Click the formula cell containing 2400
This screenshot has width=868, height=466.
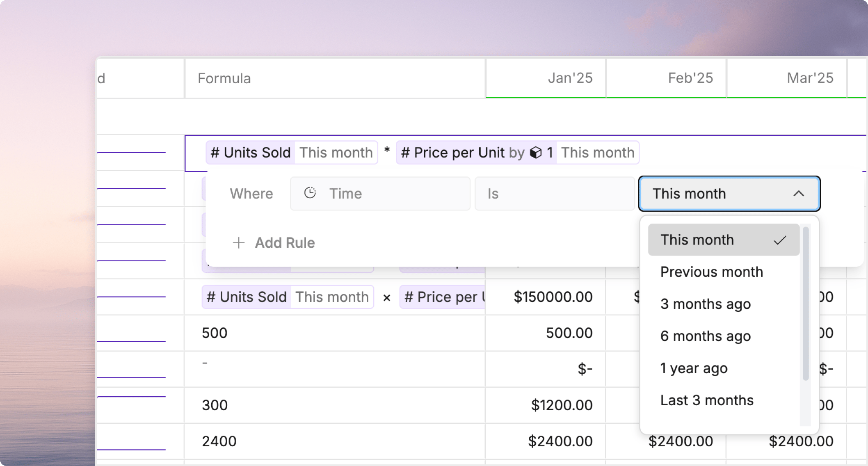335,441
